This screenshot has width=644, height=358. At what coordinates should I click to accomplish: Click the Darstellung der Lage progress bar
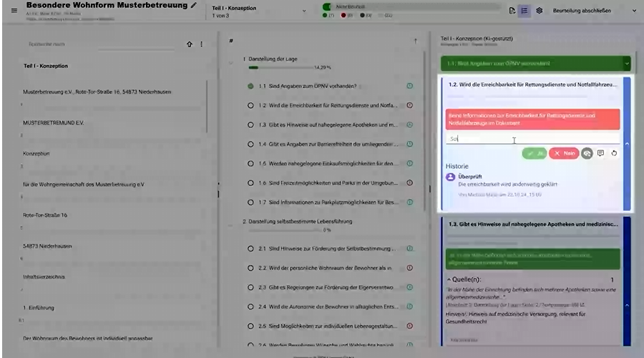(280, 67)
